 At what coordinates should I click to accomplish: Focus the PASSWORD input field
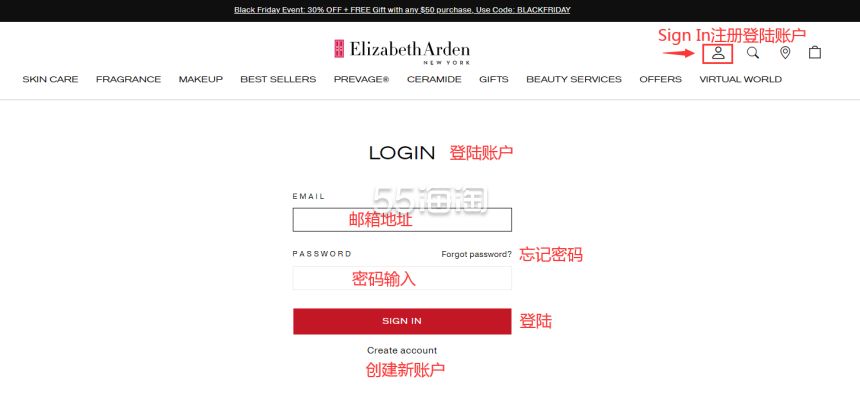click(402, 278)
